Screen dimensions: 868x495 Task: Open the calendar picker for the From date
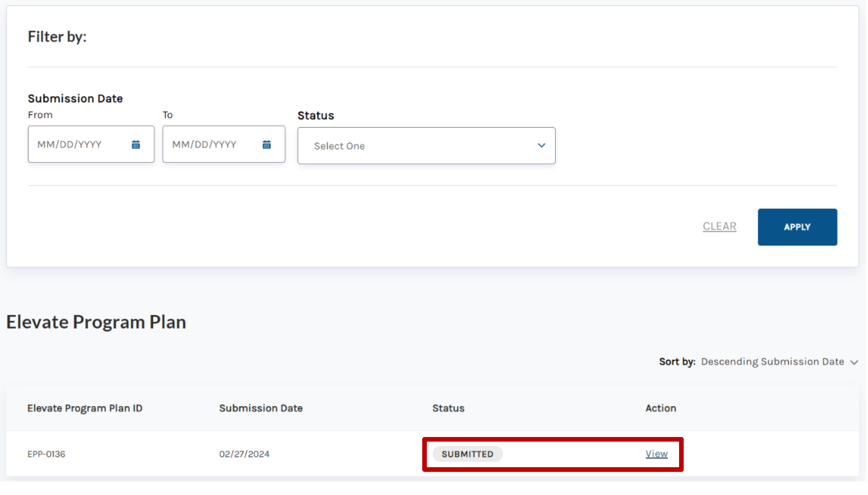[135, 144]
